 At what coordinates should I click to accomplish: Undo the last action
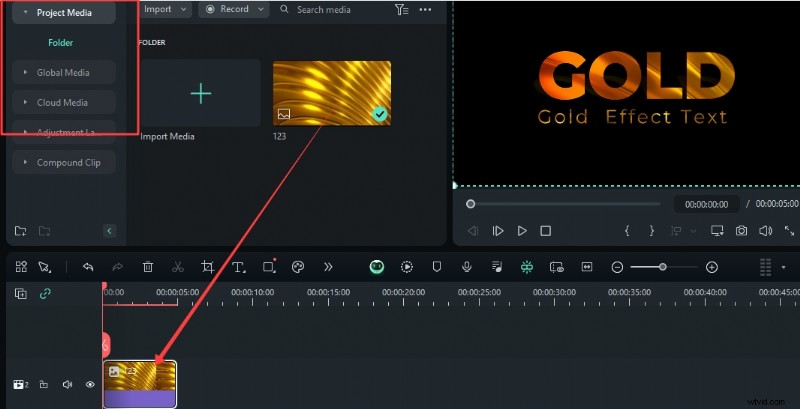click(88, 267)
